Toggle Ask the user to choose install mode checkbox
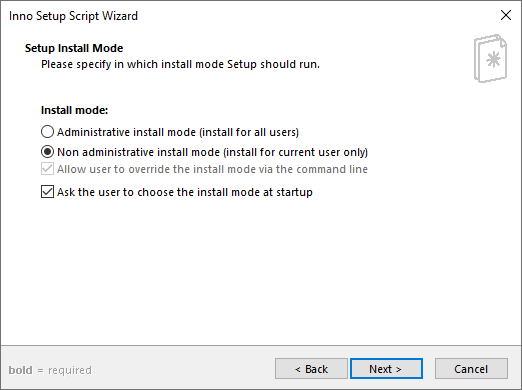The width and height of the screenshot is (522, 390). point(47,192)
